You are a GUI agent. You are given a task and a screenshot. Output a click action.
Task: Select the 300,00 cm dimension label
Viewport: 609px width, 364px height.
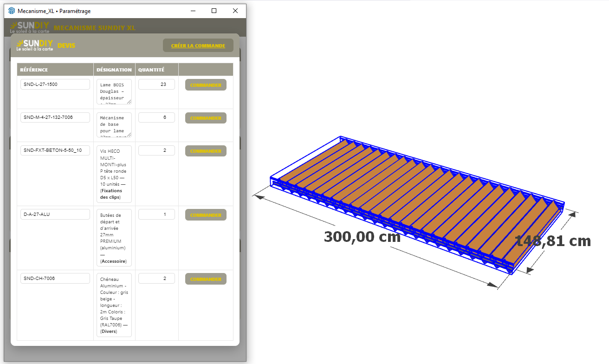362,237
